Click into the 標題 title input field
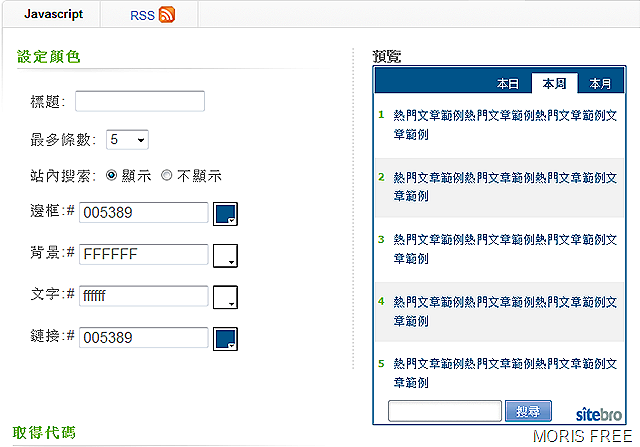640x447 pixels. pyautogui.click(x=140, y=101)
